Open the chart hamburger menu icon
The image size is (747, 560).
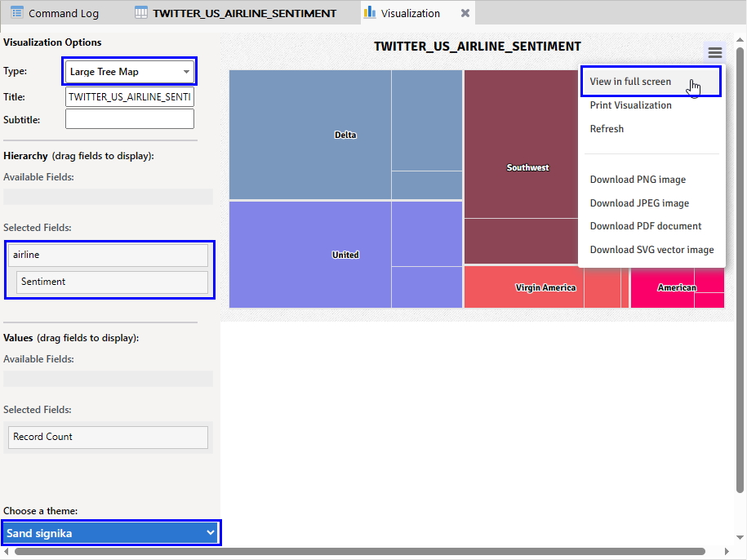pos(714,52)
